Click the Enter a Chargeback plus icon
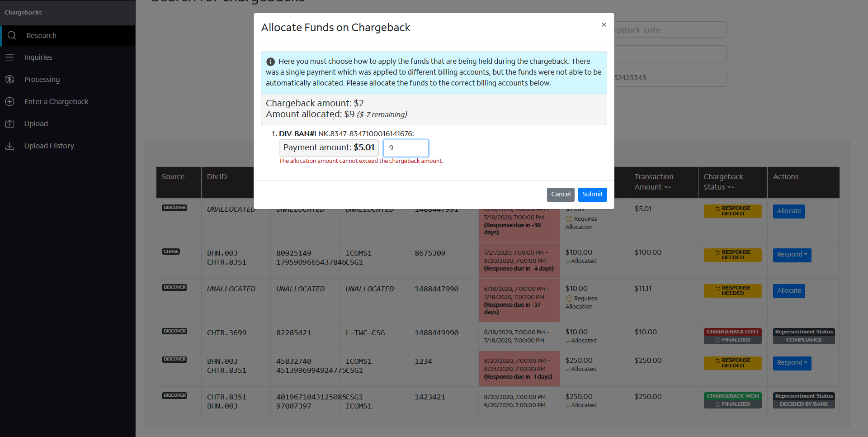This screenshot has width=868, height=437. pos(9,101)
